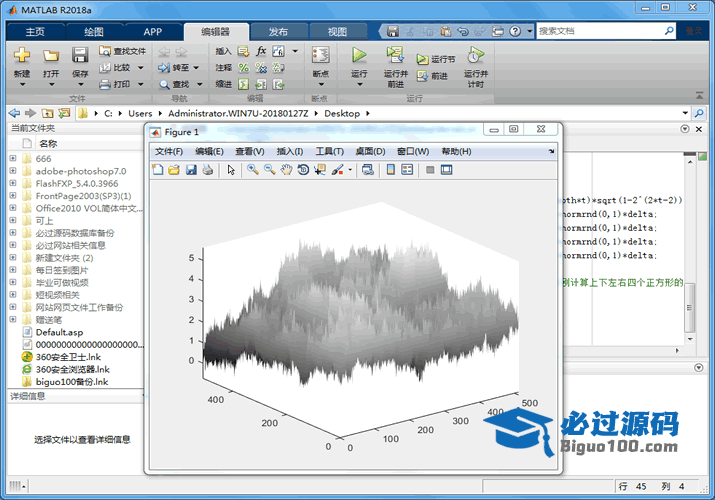
Task: Expand the FlashFXP_5.4.0.3966 folder
Action: pos(12,183)
